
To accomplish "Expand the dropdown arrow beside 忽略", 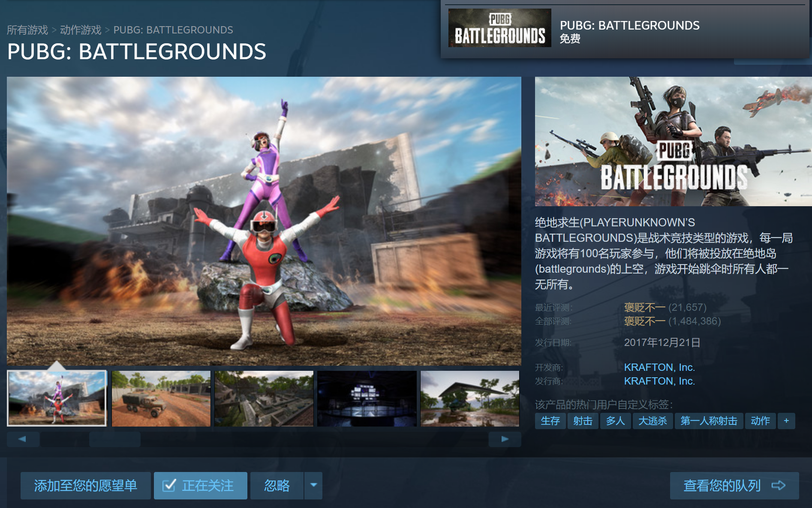I will tap(313, 486).
